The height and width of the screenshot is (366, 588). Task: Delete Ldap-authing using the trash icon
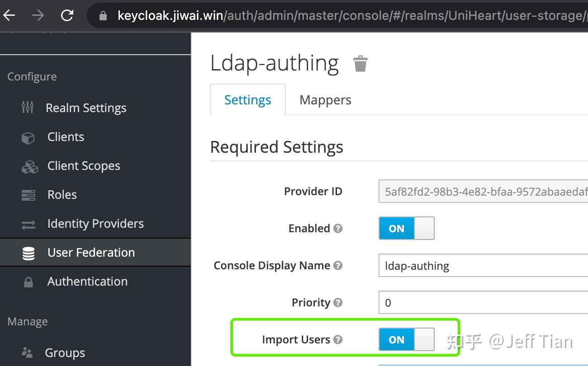click(x=360, y=64)
